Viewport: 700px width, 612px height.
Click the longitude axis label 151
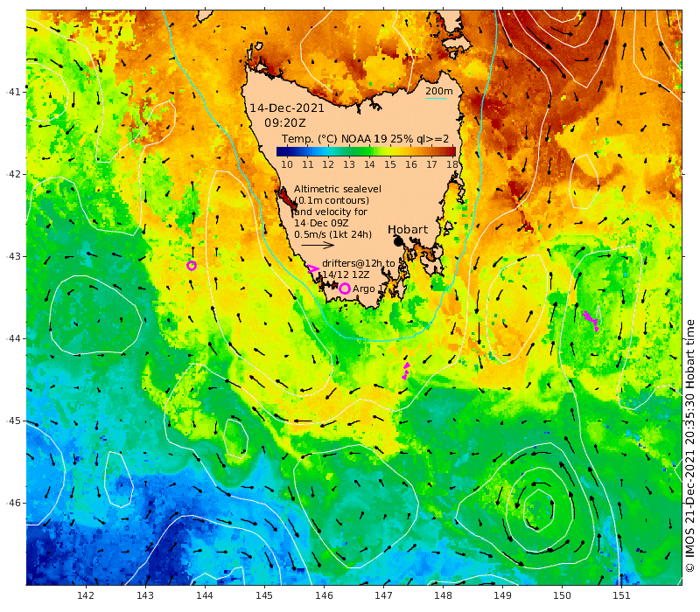(621, 595)
